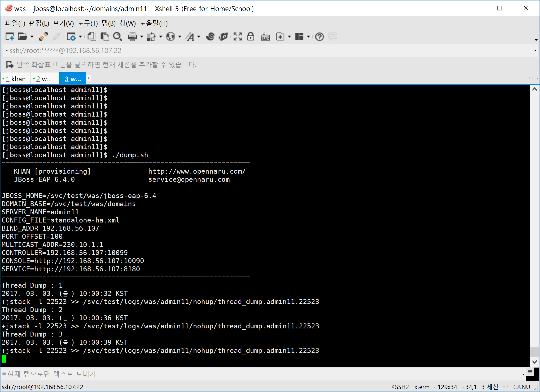Expand the font settings dropdown arrow

click(x=199, y=37)
